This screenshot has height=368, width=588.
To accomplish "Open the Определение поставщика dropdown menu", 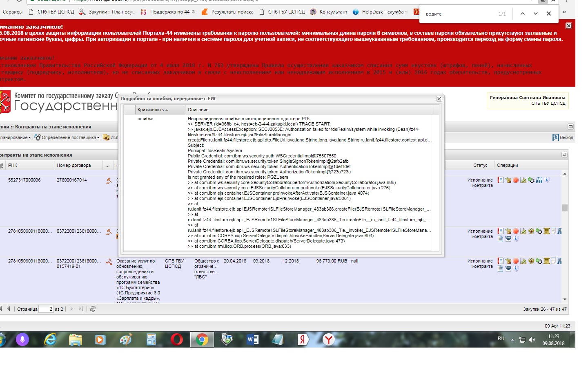I will point(67,137).
